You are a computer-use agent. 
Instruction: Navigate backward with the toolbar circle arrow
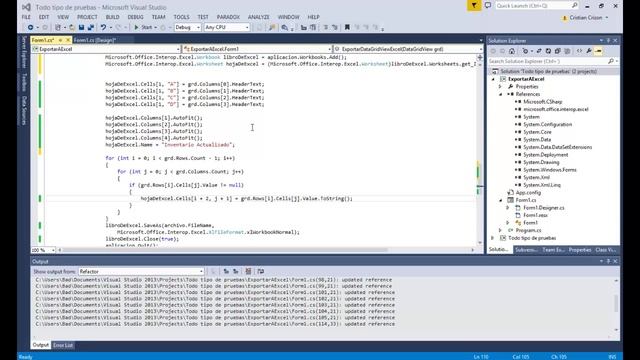click(31, 27)
